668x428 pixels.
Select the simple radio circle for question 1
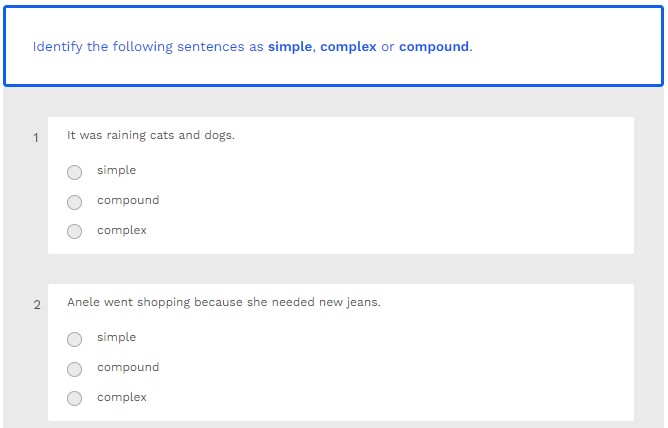tap(75, 172)
